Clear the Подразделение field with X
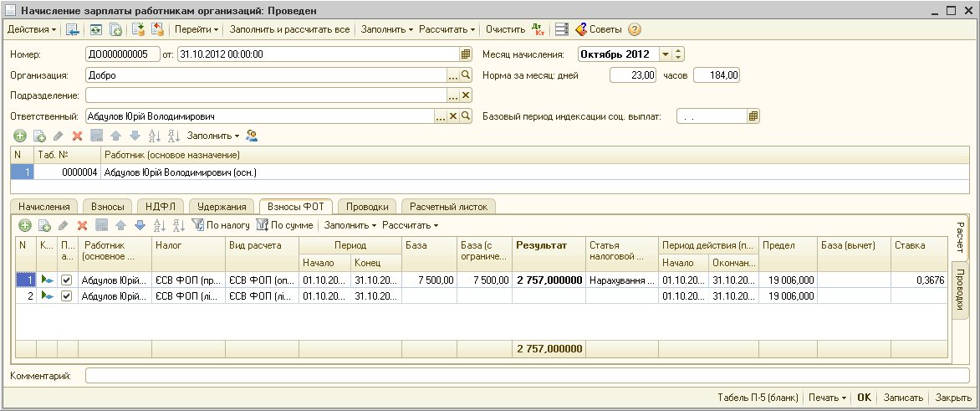Screen dimensions: 980x411 pos(466,95)
